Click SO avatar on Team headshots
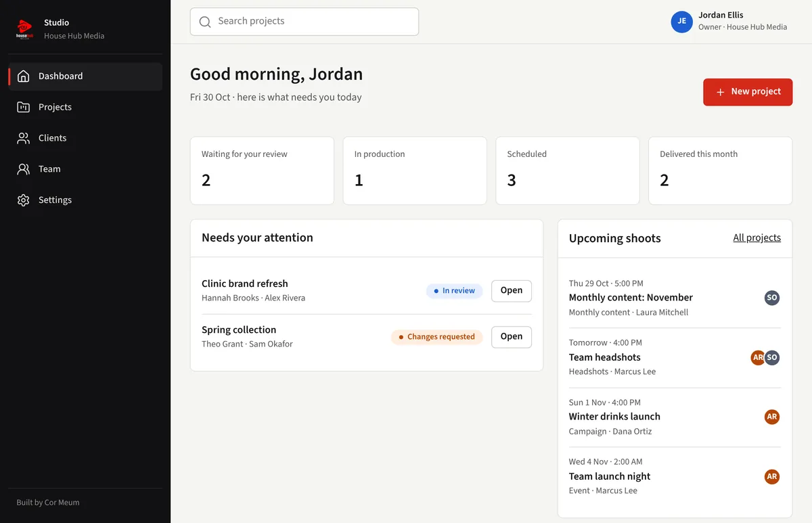This screenshot has width=812, height=523. click(772, 357)
